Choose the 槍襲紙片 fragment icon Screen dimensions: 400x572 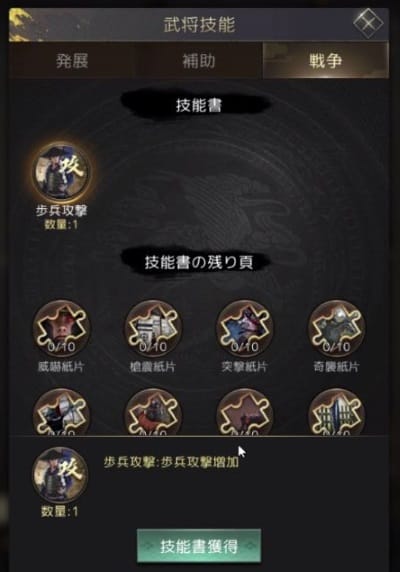(153, 328)
